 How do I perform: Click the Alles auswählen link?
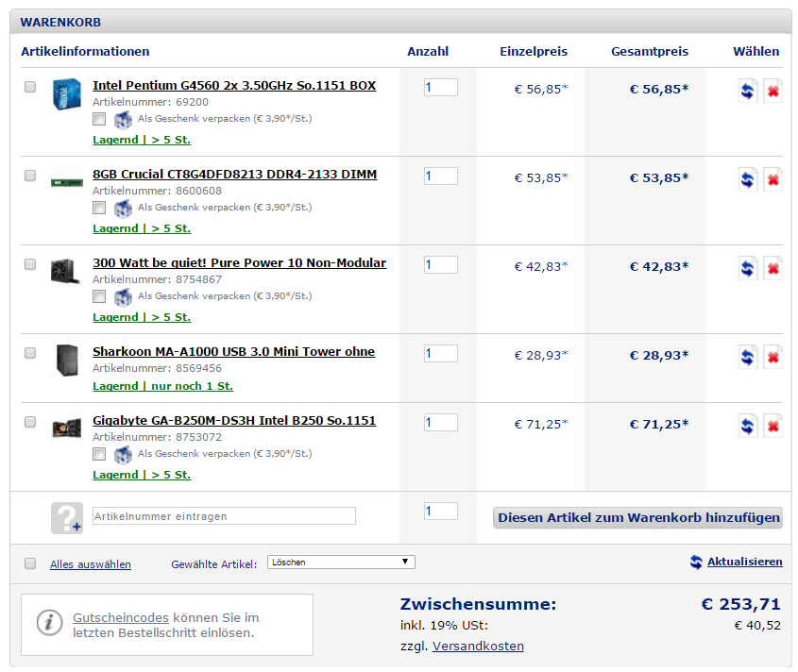click(91, 564)
